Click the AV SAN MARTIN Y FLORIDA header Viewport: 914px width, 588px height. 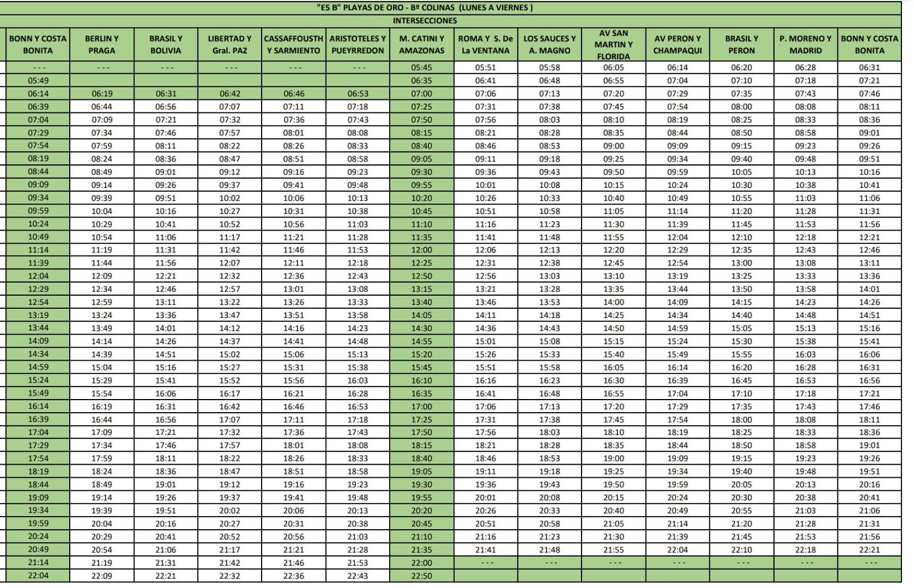tap(614, 45)
